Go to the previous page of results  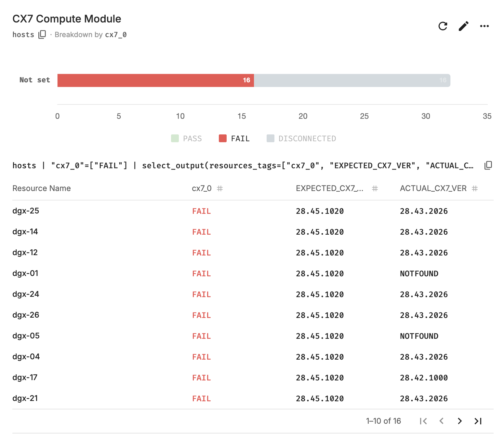(441, 421)
